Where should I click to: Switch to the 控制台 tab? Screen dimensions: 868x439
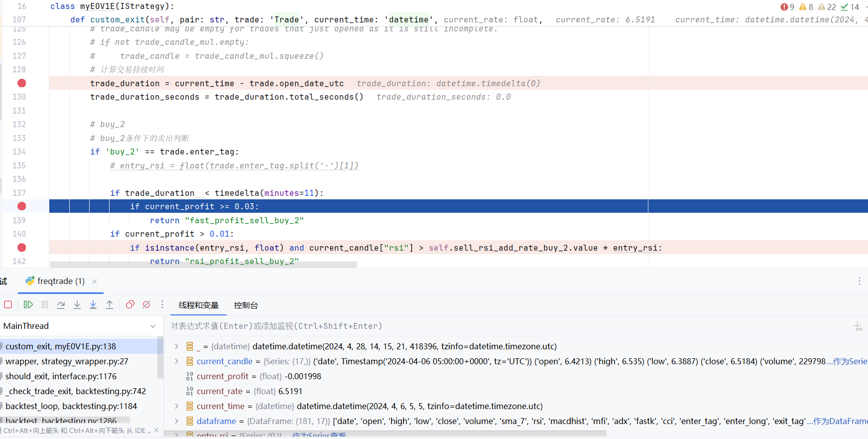click(x=246, y=305)
